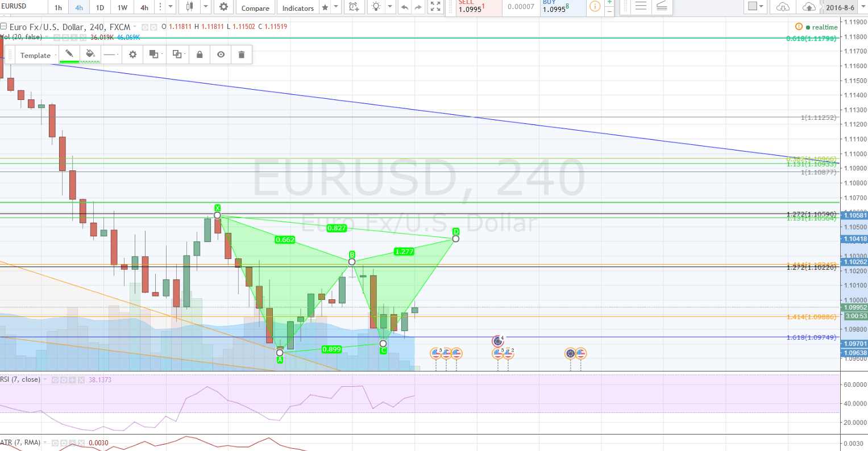Image resolution: width=868 pixels, height=451 pixels.
Task: Switch to the 1D timeframe
Action: coord(100,8)
